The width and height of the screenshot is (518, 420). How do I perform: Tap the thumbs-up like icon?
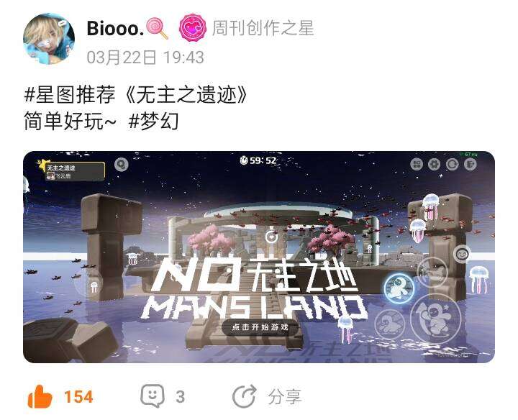(40, 396)
